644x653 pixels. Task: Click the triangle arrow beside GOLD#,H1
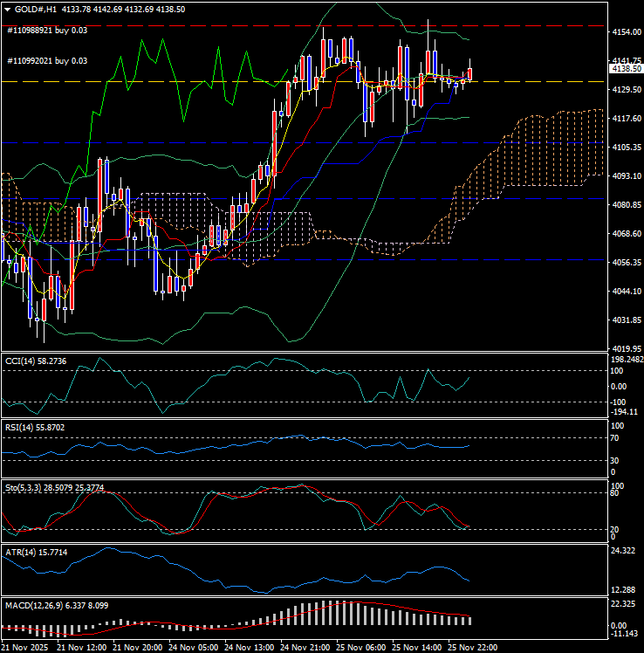tap(7, 8)
